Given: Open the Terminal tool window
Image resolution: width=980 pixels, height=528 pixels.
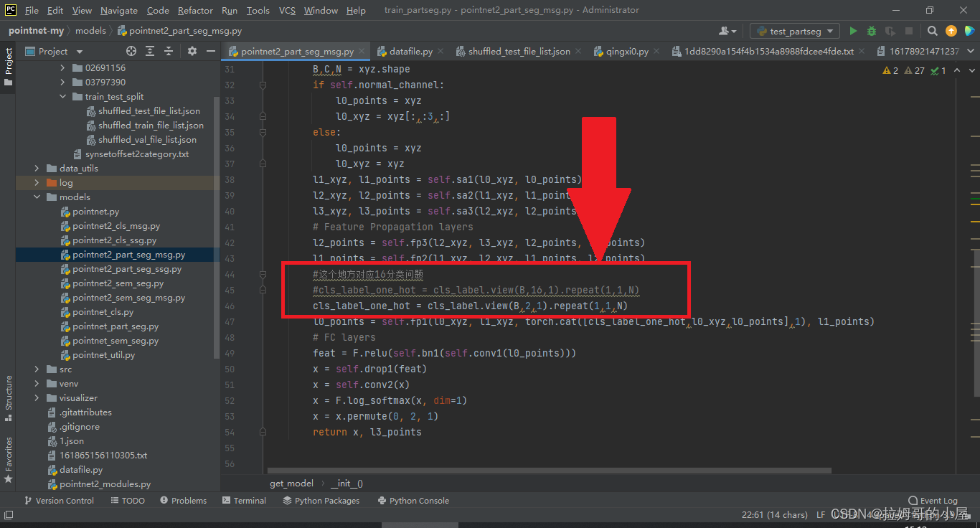Looking at the screenshot, I should coord(244,501).
